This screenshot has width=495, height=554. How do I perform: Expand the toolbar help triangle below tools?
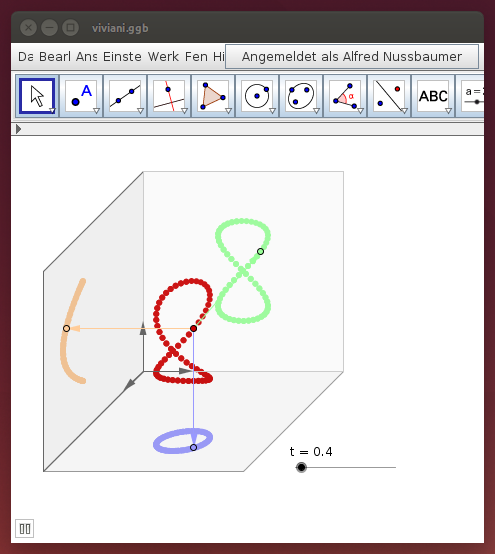(x=18, y=129)
